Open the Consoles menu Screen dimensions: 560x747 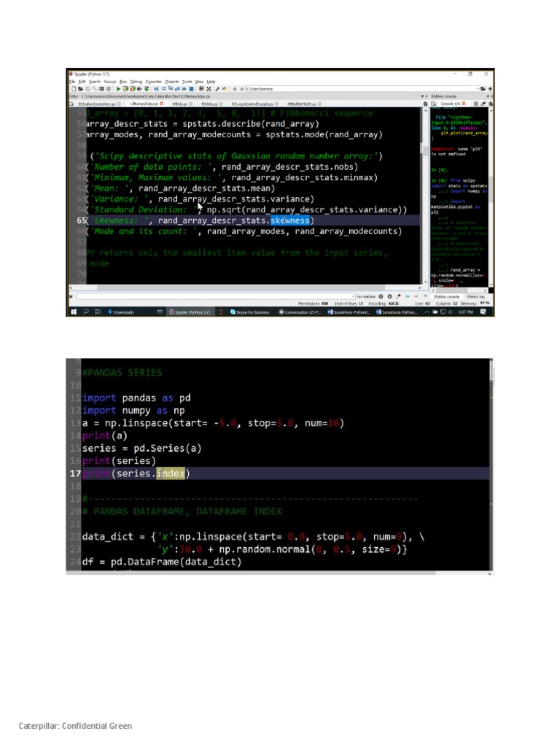click(x=153, y=82)
